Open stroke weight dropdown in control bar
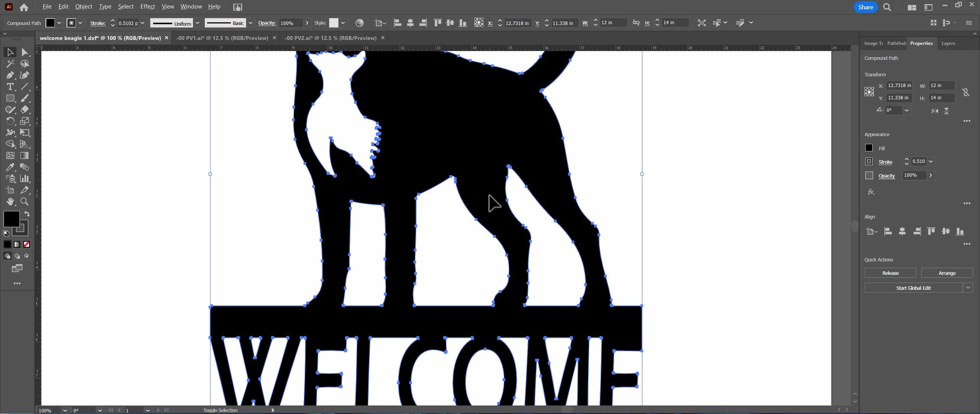Image resolution: width=980 pixels, height=414 pixels. point(143,23)
